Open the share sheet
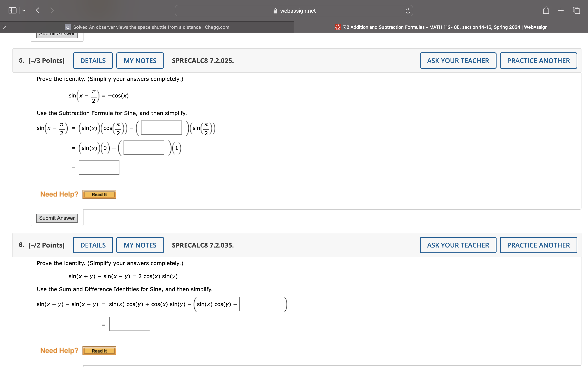Screen dimensions: 588x367 (546, 10)
